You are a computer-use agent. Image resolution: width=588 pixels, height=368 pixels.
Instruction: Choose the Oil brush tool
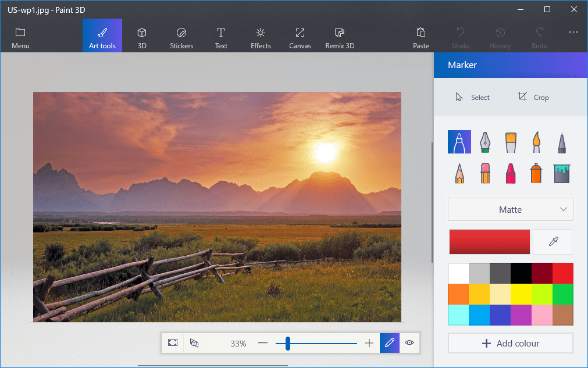point(510,142)
